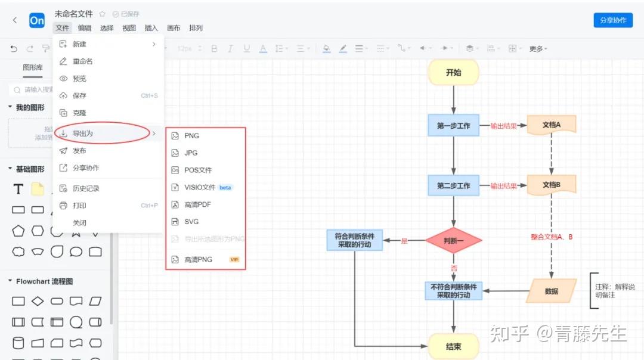The image size is (644, 360).
Task: Export as 高清PDF
Action: [206, 205]
